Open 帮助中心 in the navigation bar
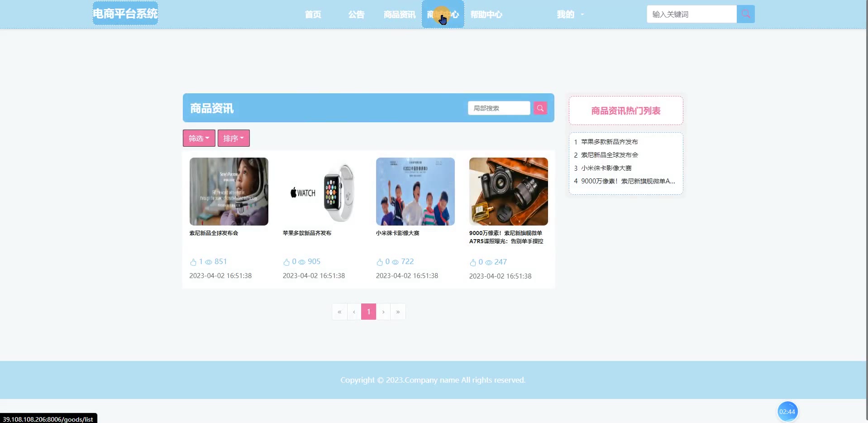868x423 pixels. pos(486,14)
